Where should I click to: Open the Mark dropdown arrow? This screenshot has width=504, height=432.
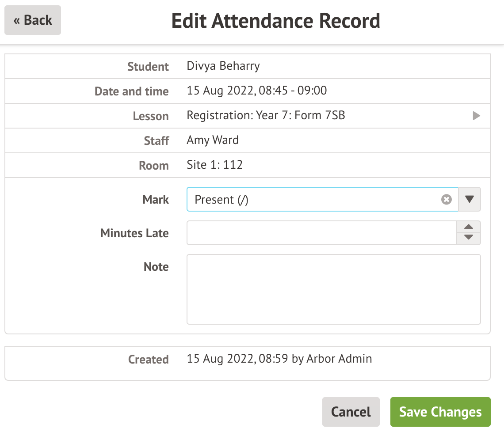(x=470, y=200)
